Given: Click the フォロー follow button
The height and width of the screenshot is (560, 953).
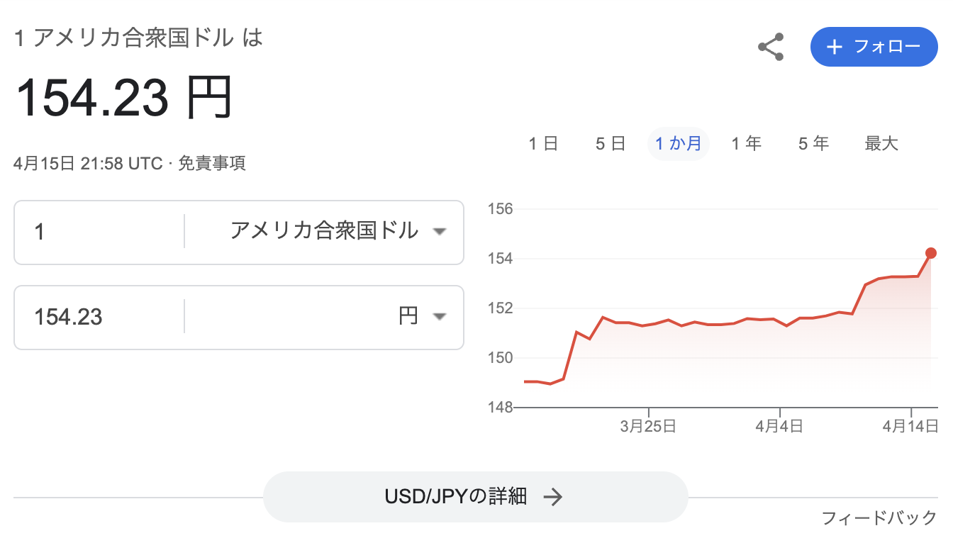Looking at the screenshot, I should [874, 47].
